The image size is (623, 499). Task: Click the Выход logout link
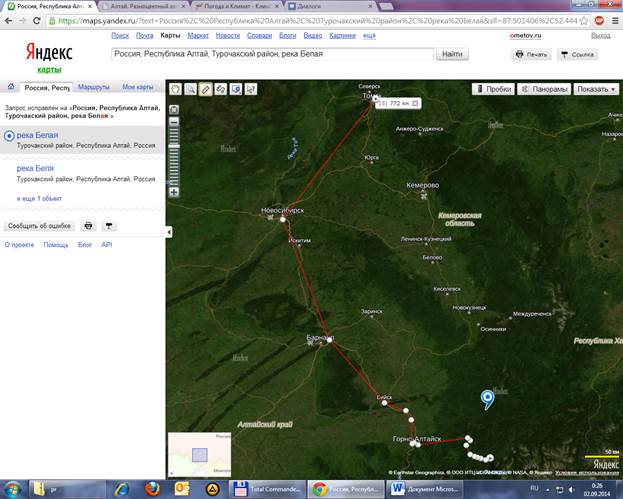tap(600, 35)
